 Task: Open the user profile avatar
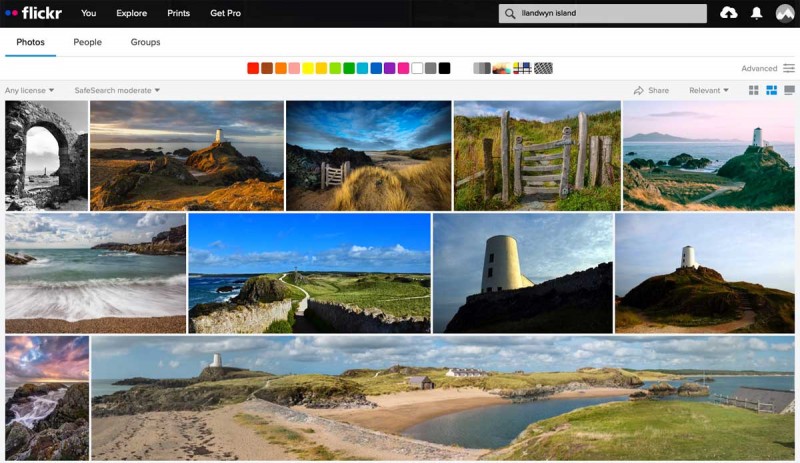point(785,13)
